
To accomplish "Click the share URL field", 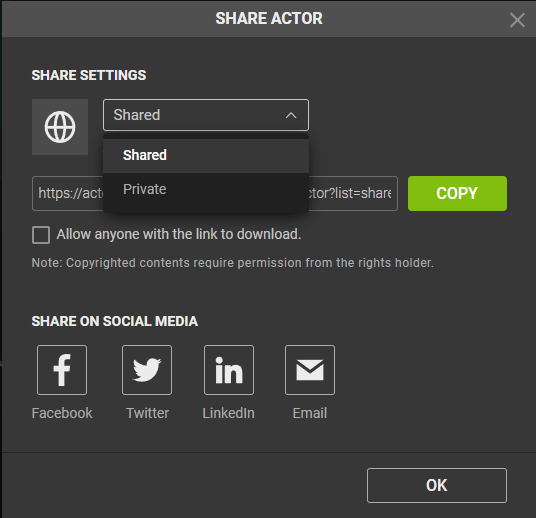I will pyautogui.click(x=215, y=194).
